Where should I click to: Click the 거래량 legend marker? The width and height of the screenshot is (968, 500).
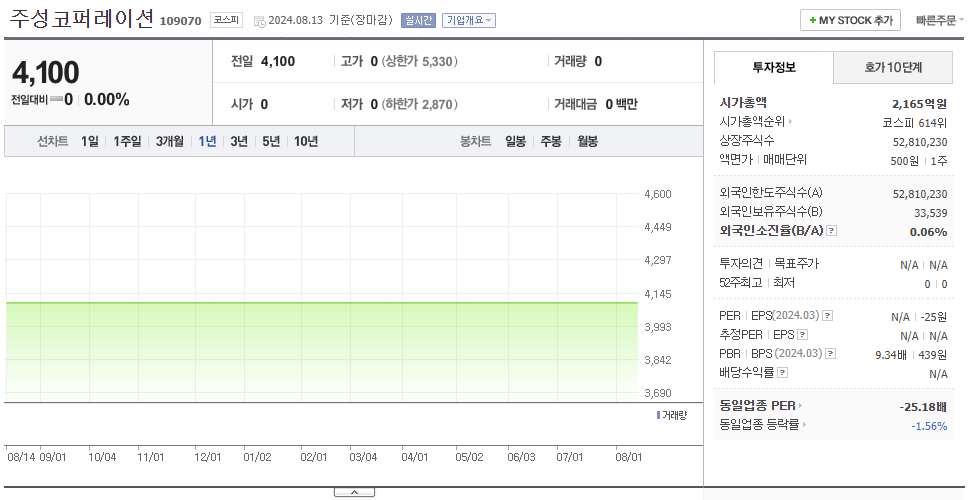point(658,415)
